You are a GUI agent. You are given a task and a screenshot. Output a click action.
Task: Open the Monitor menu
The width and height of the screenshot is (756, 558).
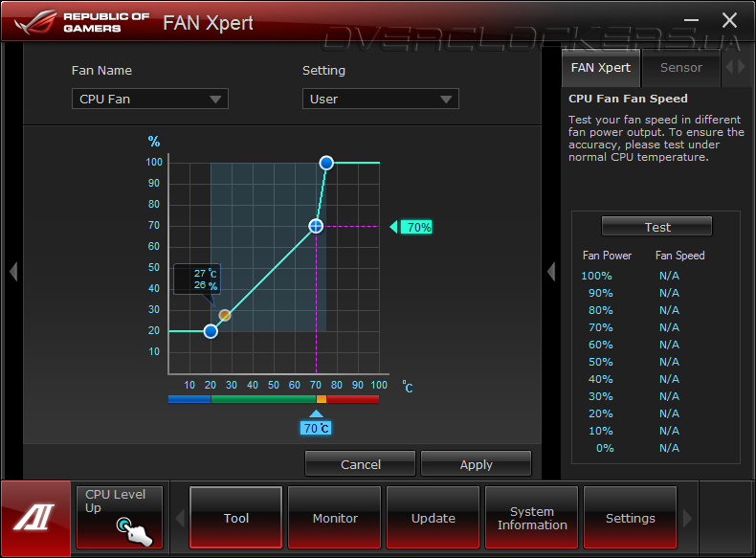pos(335,518)
